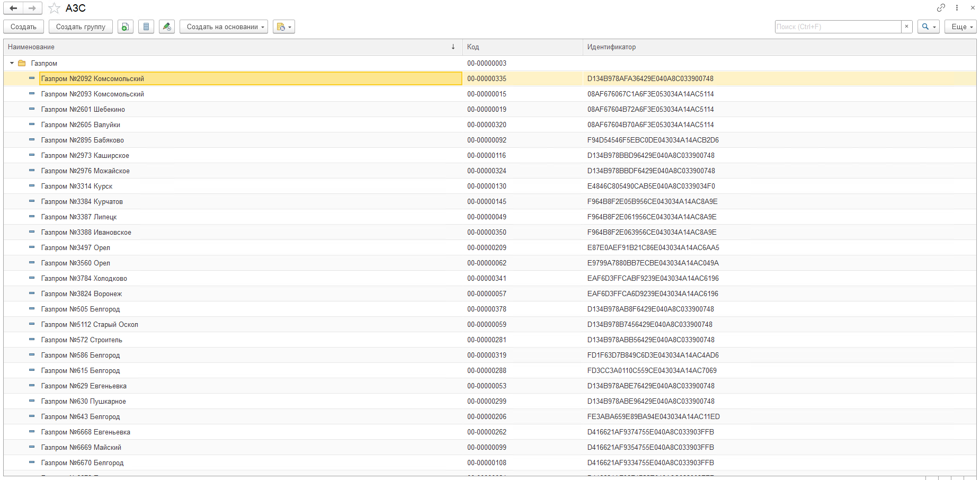980x480 pixels.
Task: Add АЗС to favorites with star
Action: tap(54, 8)
